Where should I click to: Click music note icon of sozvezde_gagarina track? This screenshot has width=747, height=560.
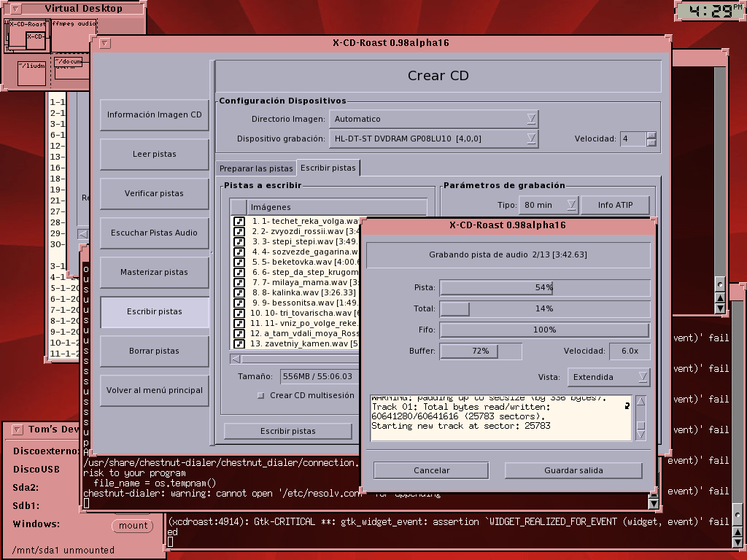coord(239,252)
